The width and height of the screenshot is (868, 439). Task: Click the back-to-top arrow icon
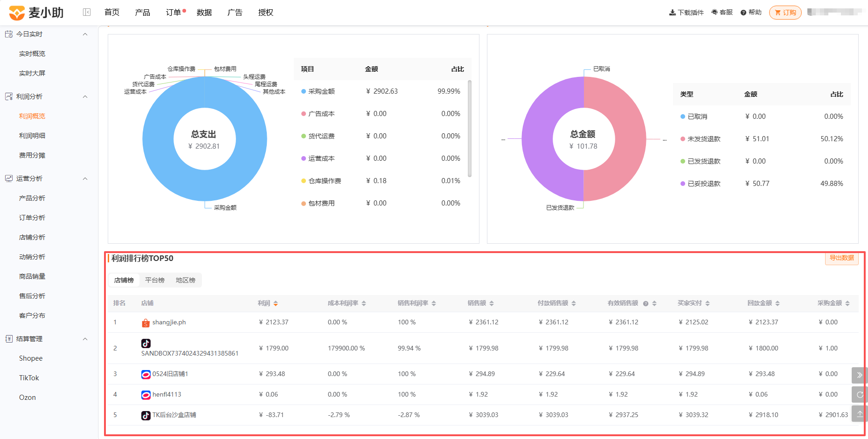859,413
